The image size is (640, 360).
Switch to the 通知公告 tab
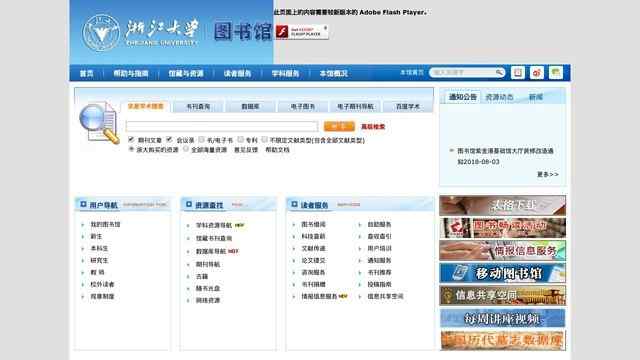(x=462, y=97)
